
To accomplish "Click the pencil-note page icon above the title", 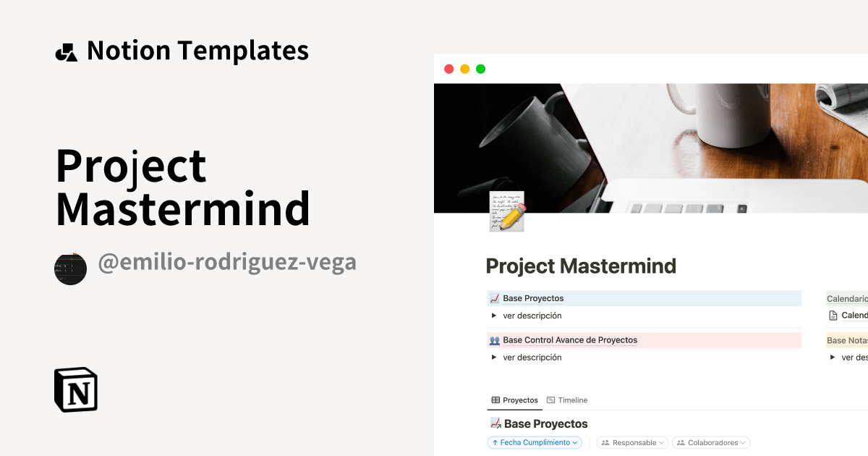I will (506, 211).
